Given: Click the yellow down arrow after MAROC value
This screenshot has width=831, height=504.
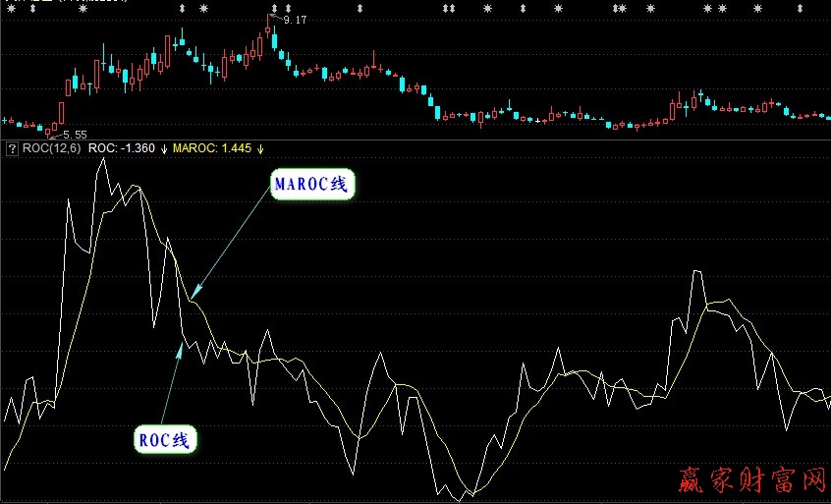Looking at the screenshot, I should tap(260, 148).
